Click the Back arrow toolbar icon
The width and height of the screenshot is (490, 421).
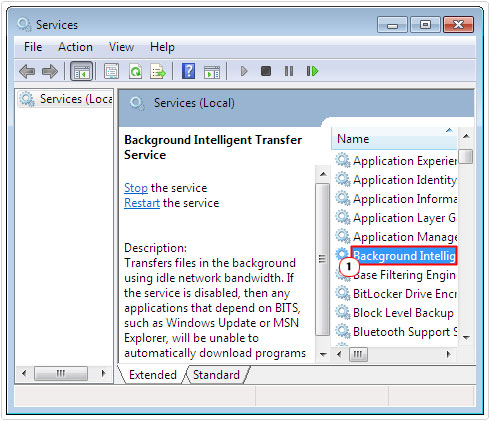27,71
